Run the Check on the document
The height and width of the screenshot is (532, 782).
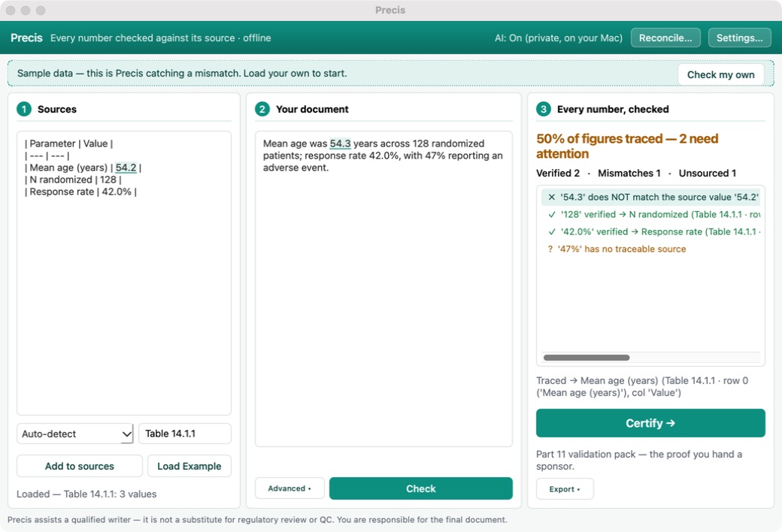(420, 488)
